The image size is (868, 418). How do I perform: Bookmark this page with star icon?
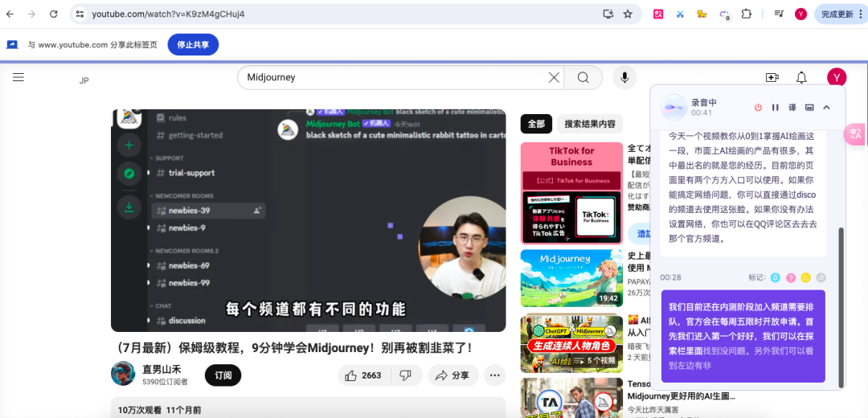pyautogui.click(x=628, y=14)
